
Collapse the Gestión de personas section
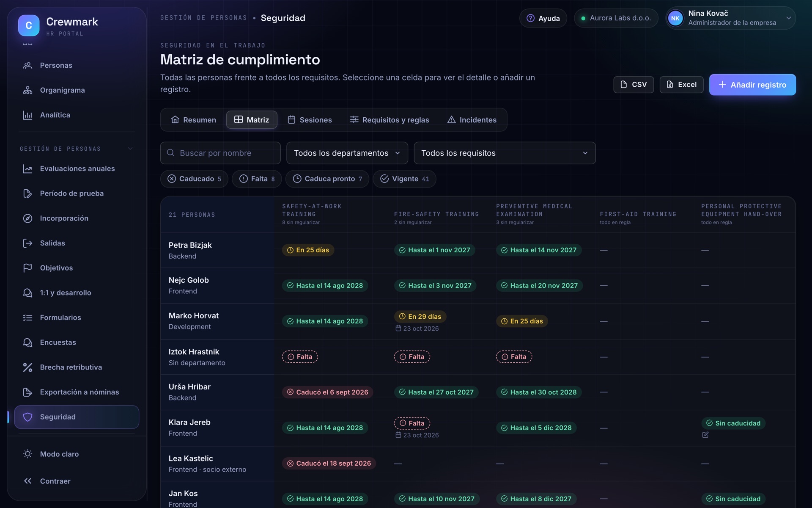(77, 149)
